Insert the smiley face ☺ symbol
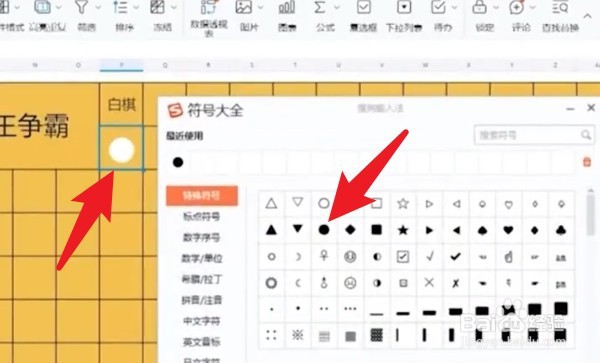The image size is (600, 363). point(350,256)
